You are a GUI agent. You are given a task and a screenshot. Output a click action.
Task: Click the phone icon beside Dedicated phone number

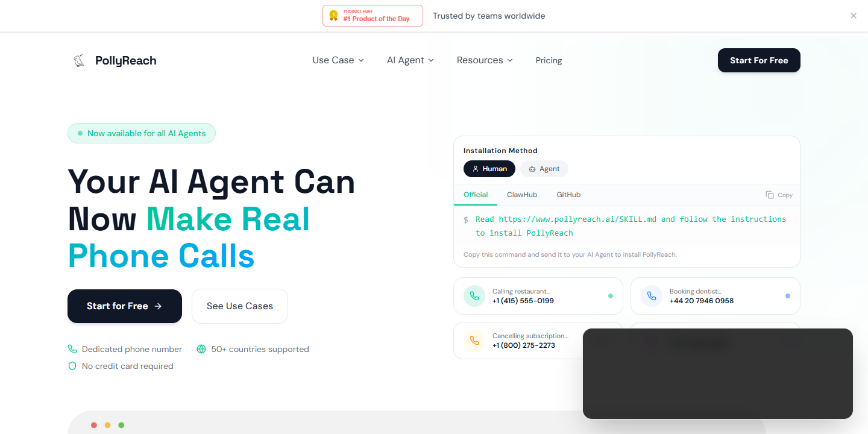pyautogui.click(x=72, y=349)
